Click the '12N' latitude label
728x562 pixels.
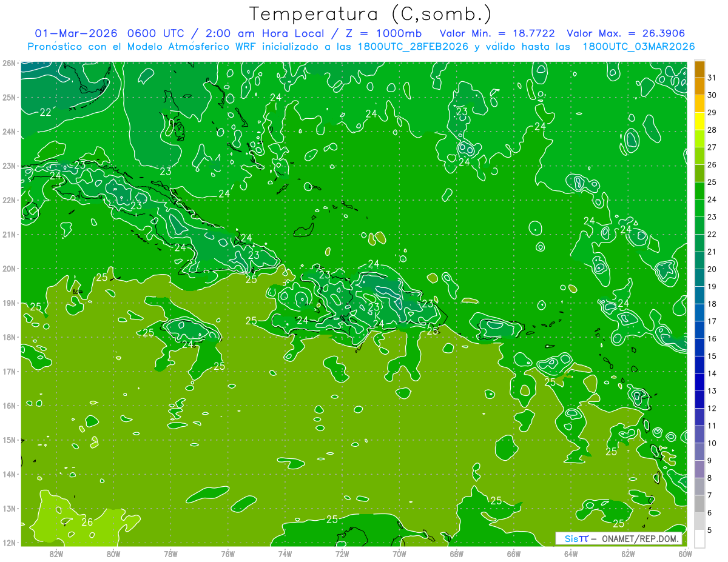(9, 543)
